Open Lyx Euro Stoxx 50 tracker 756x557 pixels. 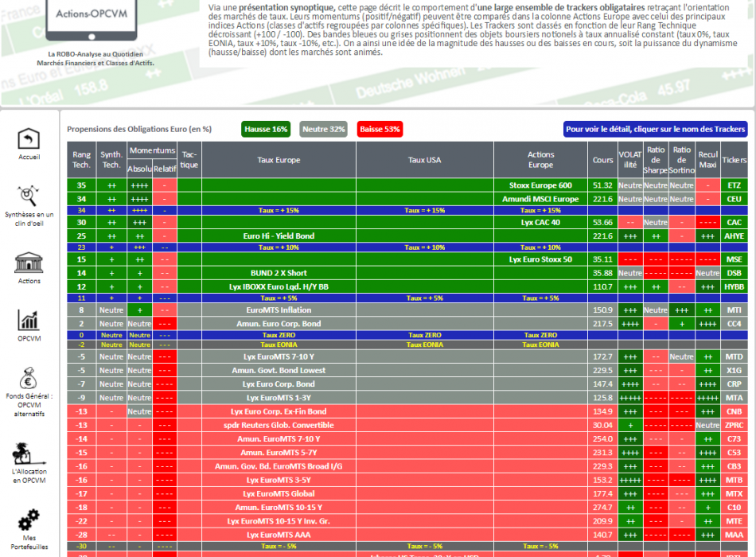[x=540, y=259]
